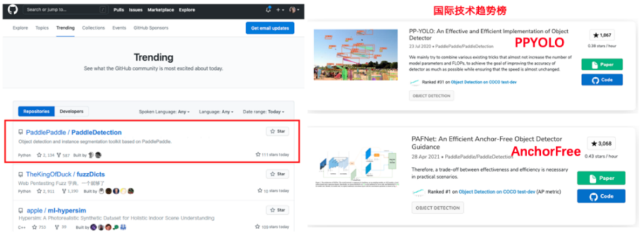
Task: Expand the Language Any dropdown
Action: 216,111
